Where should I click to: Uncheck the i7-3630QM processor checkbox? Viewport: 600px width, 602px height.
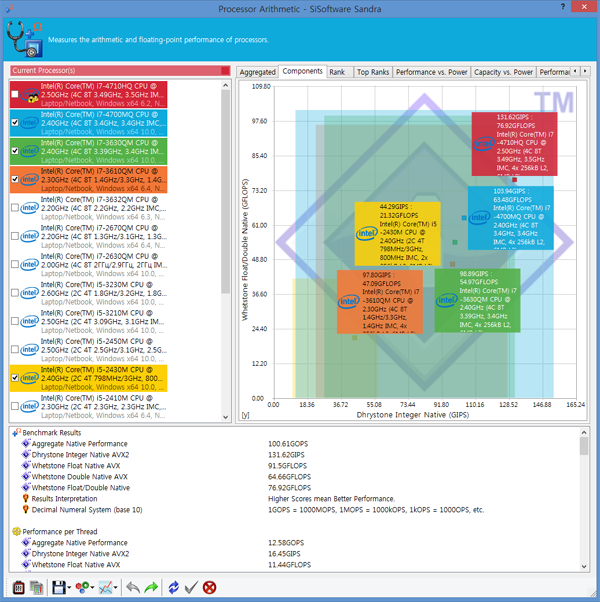point(15,151)
